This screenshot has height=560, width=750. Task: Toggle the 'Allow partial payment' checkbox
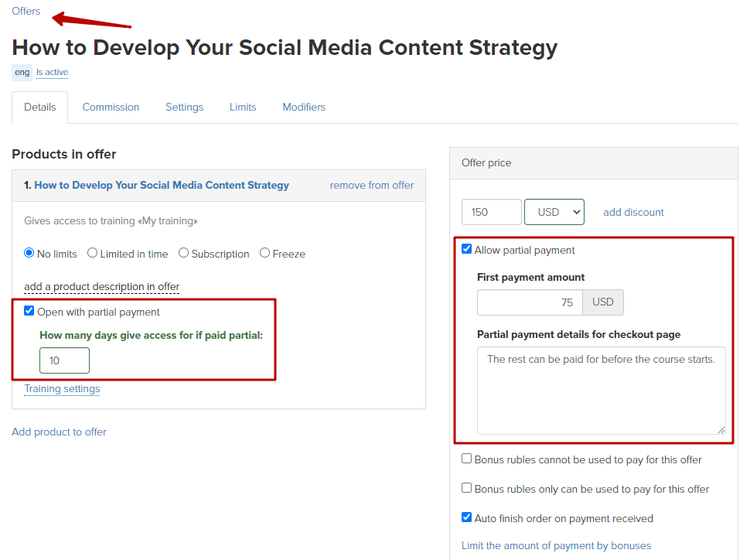click(x=467, y=249)
